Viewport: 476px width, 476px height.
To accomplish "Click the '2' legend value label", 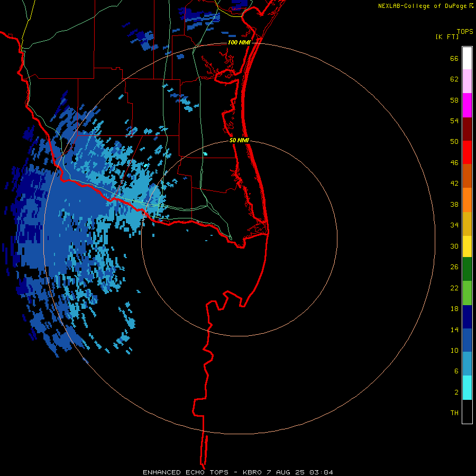I will 456,392.
